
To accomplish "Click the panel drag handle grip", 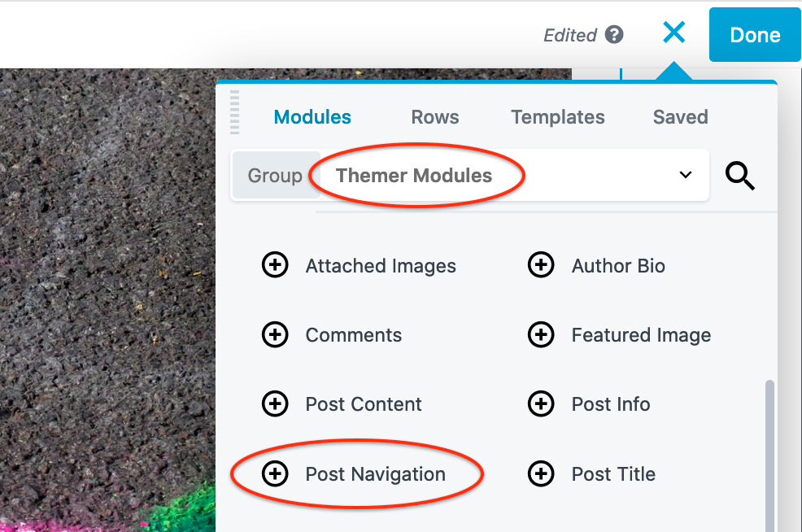I will click(235, 111).
